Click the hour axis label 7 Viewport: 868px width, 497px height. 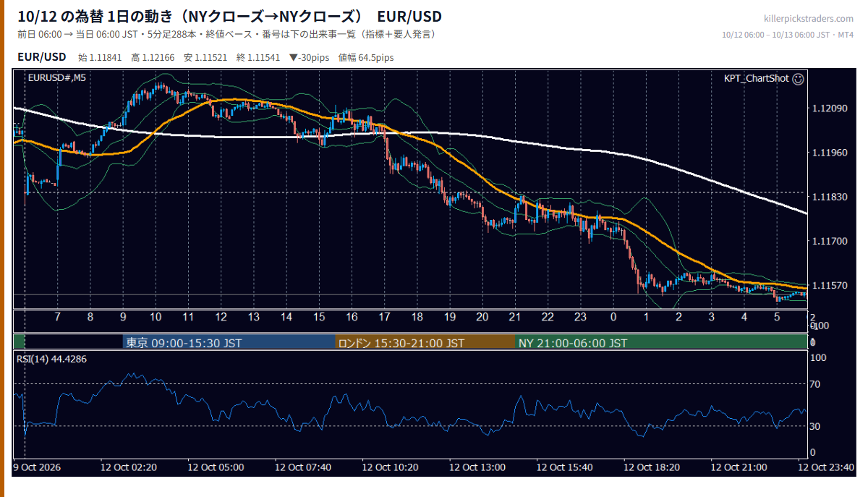(x=57, y=317)
